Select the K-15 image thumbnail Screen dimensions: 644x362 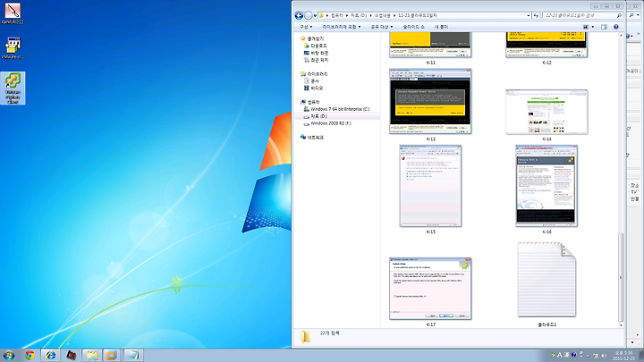tap(430, 186)
